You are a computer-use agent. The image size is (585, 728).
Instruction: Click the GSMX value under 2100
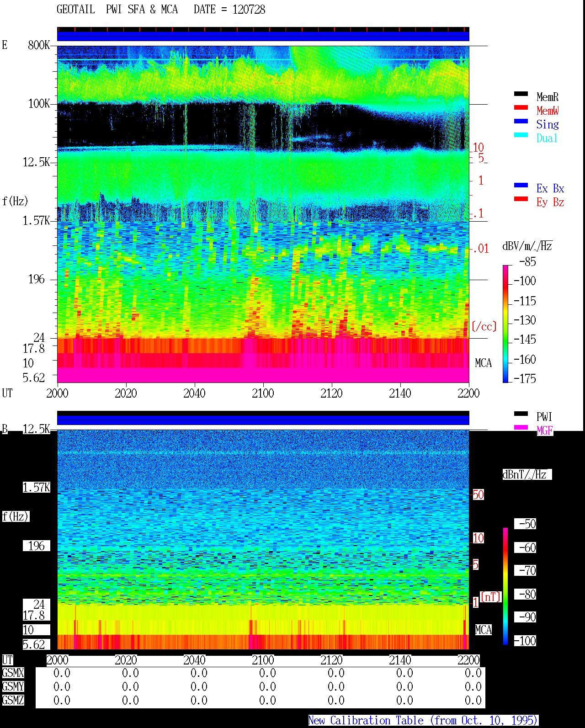coord(267,673)
